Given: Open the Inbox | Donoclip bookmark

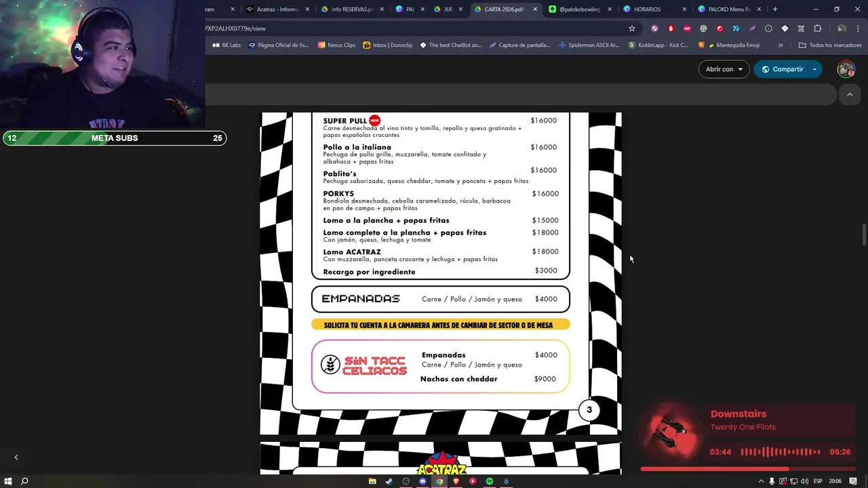Looking at the screenshot, I should tap(387, 45).
